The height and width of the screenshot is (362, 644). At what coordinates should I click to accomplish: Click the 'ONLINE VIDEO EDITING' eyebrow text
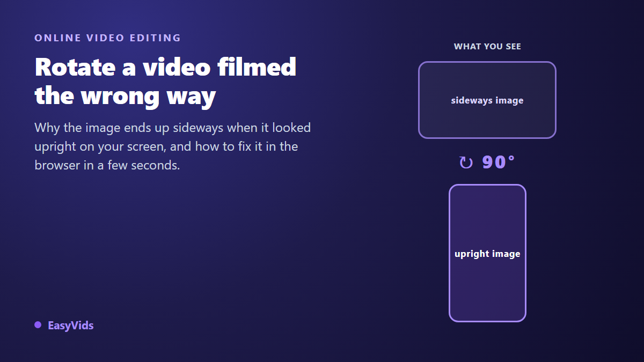[108, 38]
